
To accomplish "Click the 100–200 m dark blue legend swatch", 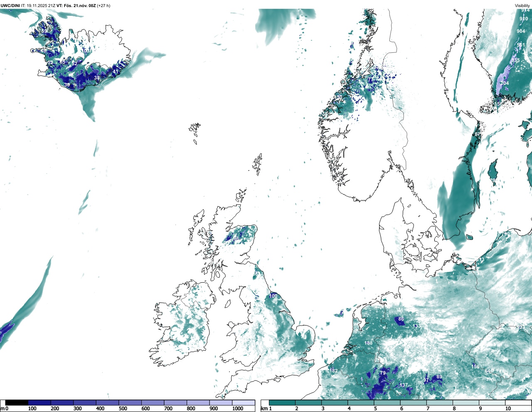I will [x=39, y=402].
